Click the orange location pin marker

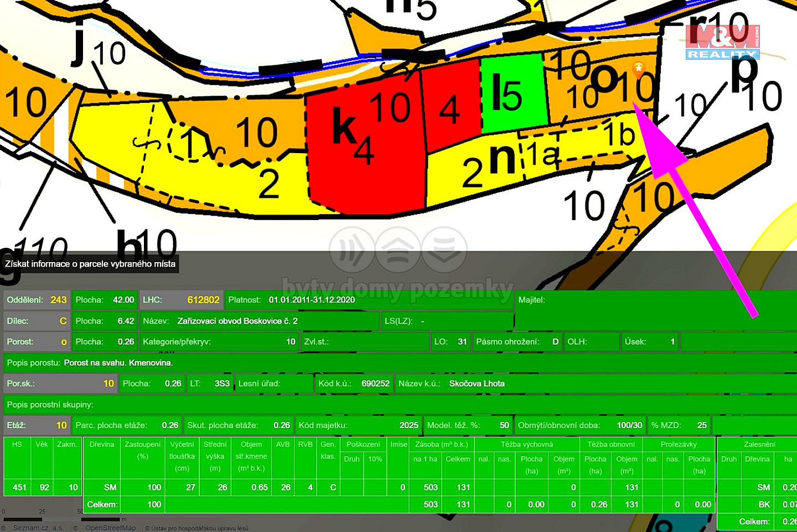coord(639,70)
